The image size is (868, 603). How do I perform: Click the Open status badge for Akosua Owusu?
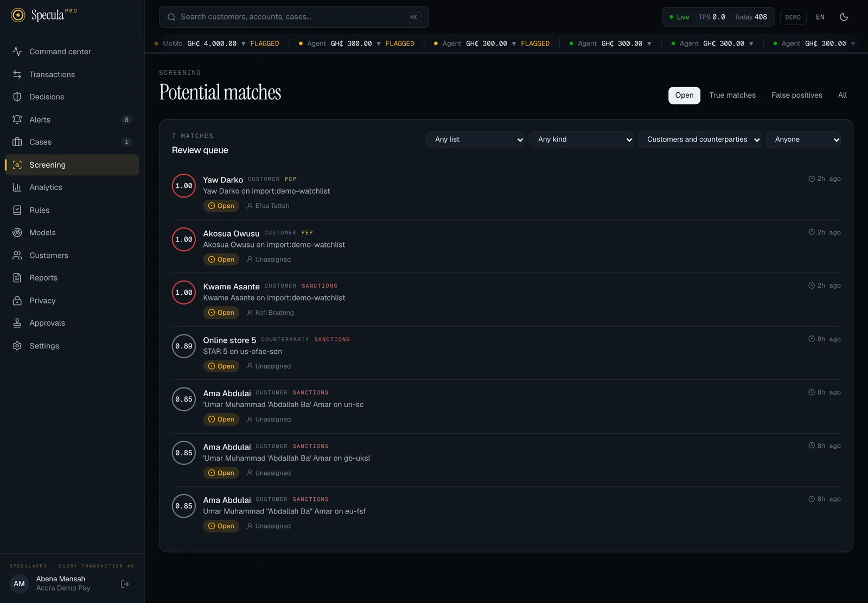tap(221, 259)
